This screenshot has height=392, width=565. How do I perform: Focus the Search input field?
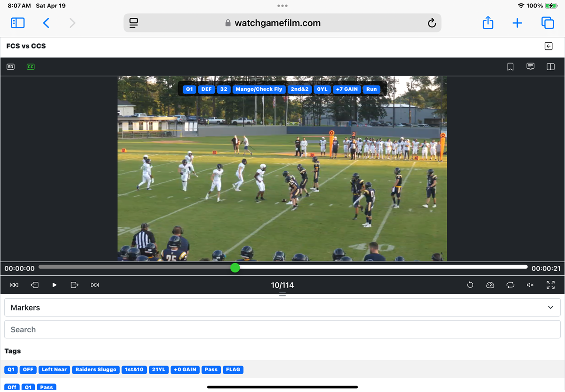tap(282, 329)
